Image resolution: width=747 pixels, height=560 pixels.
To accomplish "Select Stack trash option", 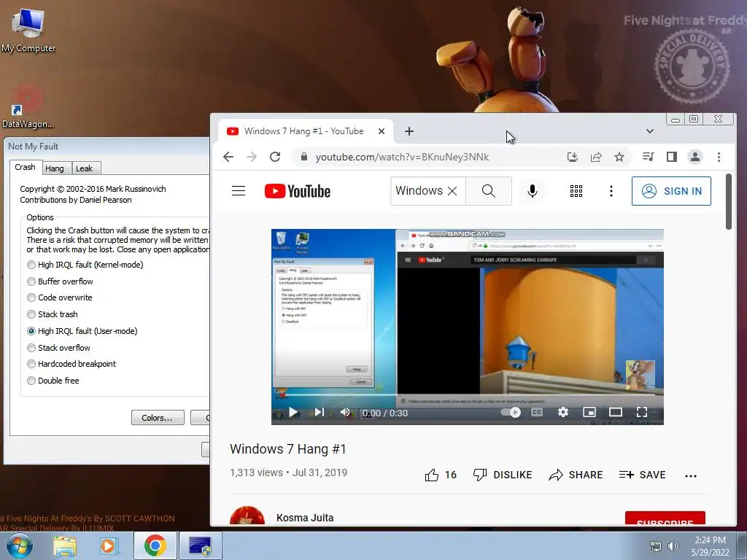I will click(x=53, y=314).
